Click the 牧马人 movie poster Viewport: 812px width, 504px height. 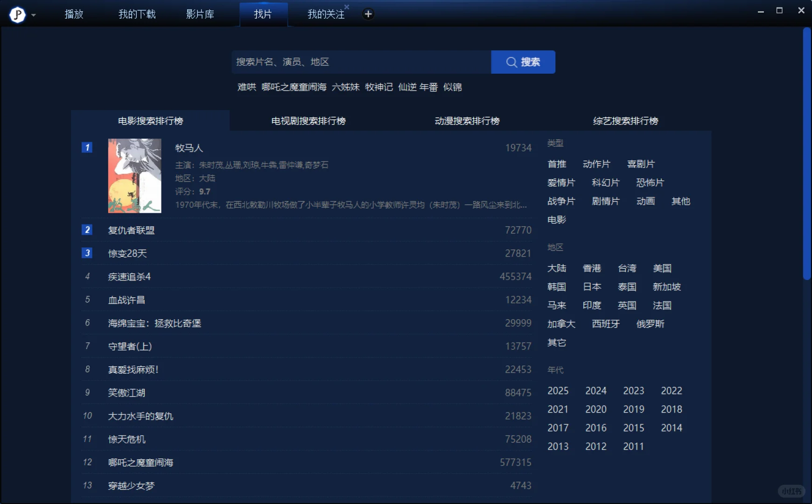[x=134, y=176]
